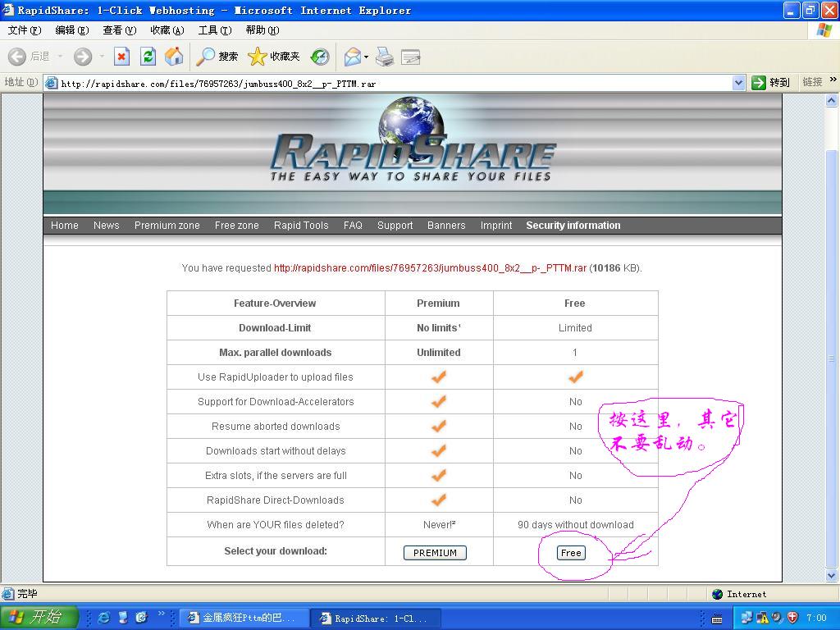The height and width of the screenshot is (630, 840).
Task: Click the Refresh page icon
Action: point(148,57)
